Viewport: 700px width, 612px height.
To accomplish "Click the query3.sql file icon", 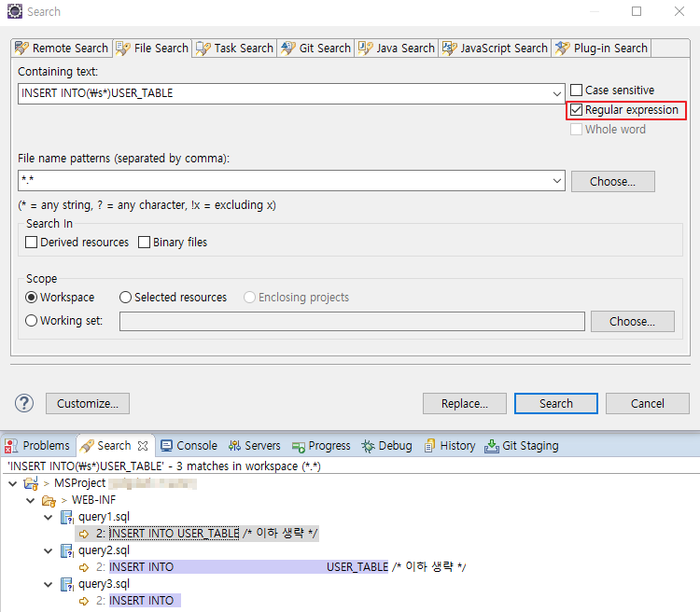I will (x=67, y=584).
